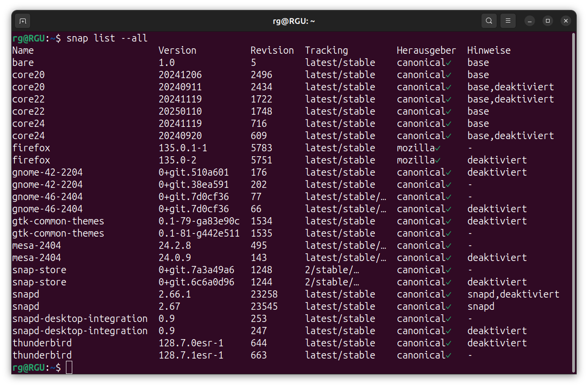Click thunderbird revision 663

click(259, 355)
